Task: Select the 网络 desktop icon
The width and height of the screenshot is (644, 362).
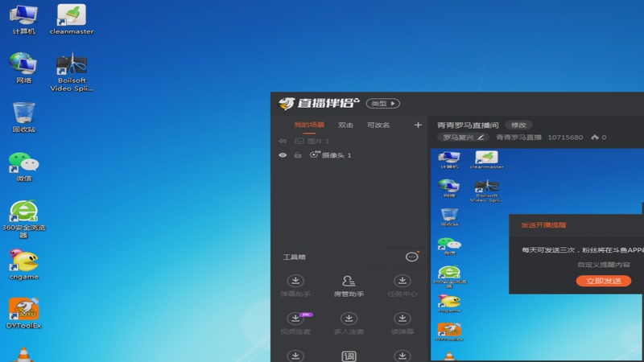Action: 24,68
